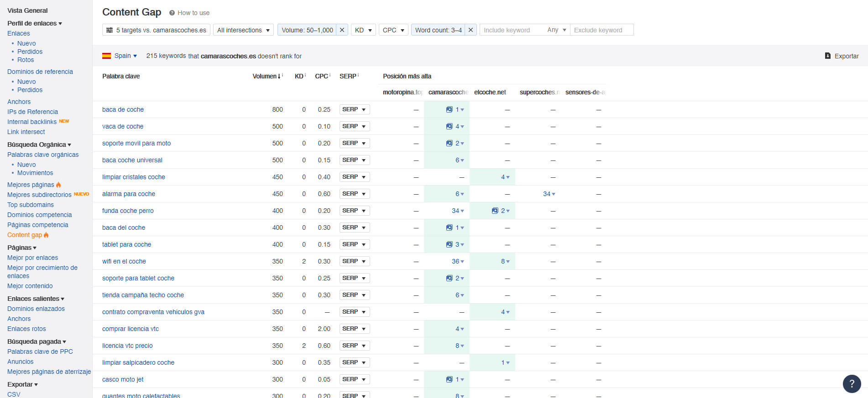Click the SERP features icon for baca del coche

(x=449, y=227)
